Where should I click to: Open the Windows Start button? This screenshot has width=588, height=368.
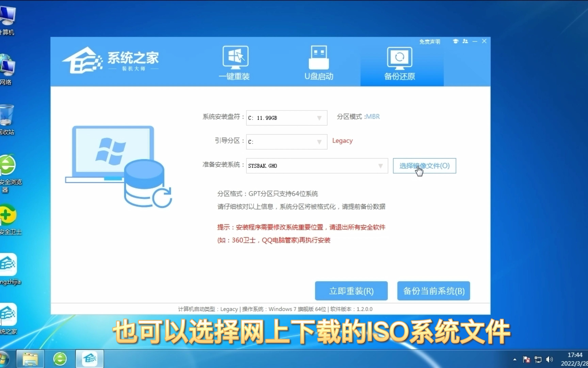[4, 359]
